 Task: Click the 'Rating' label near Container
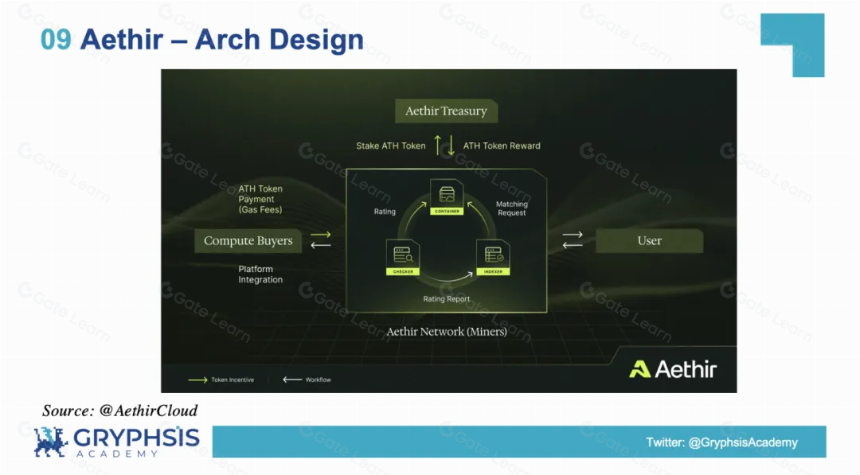(x=384, y=212)
